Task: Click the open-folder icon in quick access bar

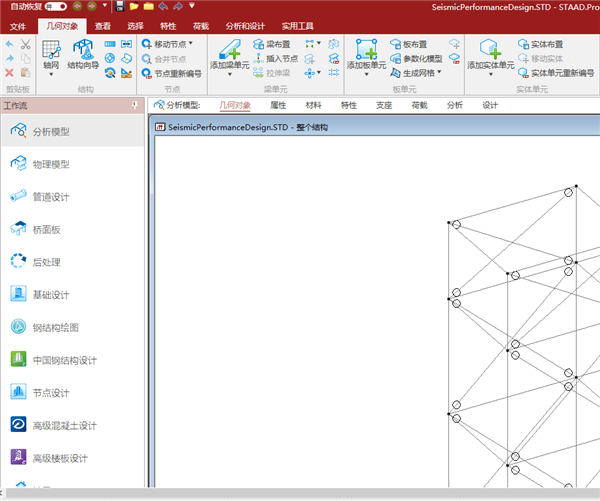Action: coord(134,6)
